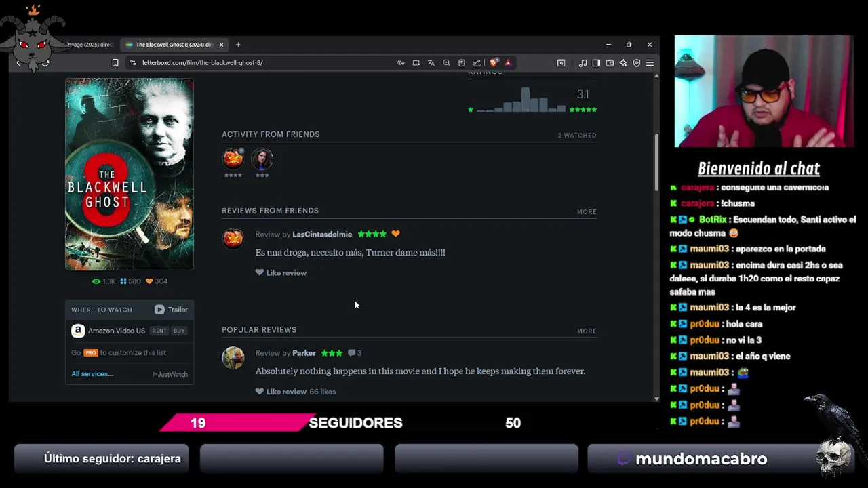Screen dimensions: 868x488
Task: Click the bookmark icon beside the address bar
Action: [x=115, y=63]
